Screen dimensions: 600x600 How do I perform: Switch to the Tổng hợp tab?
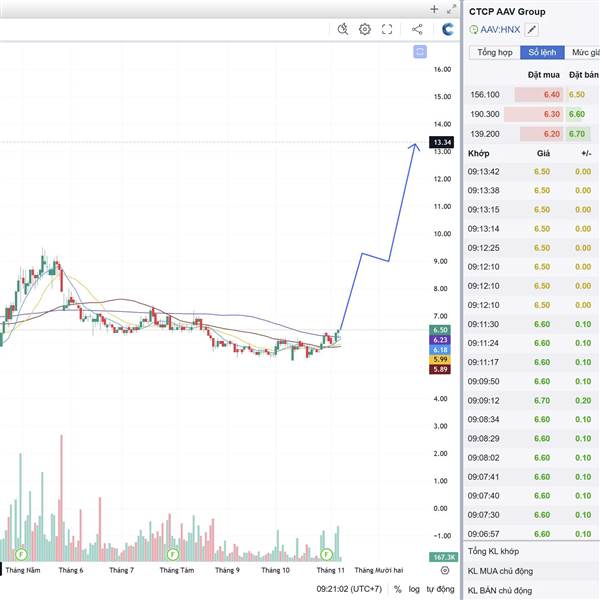coord(495,52)
